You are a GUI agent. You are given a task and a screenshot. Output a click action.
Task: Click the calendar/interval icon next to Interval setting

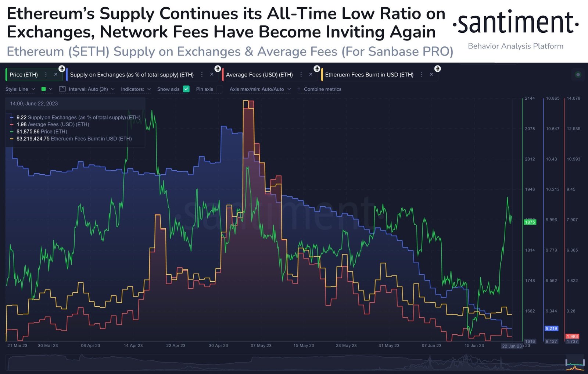click(61, 88)
